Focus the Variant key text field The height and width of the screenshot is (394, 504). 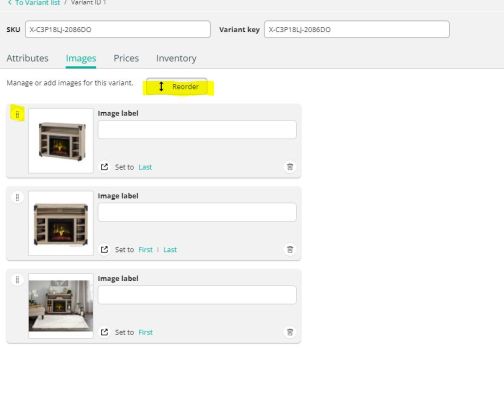pyautogui.click(x=357, y=29)
